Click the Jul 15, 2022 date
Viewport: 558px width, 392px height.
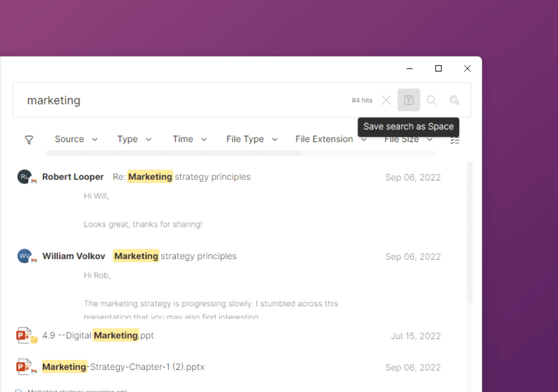pyautogui.click(x=416, y=336)
